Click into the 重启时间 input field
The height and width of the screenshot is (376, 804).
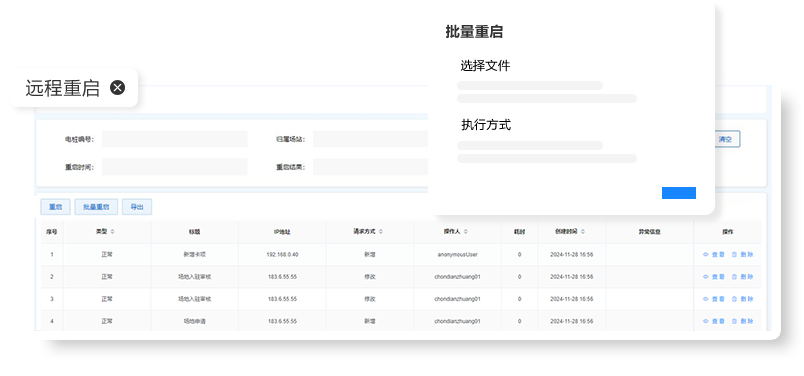pyautogui.click(x=174, y=167)
